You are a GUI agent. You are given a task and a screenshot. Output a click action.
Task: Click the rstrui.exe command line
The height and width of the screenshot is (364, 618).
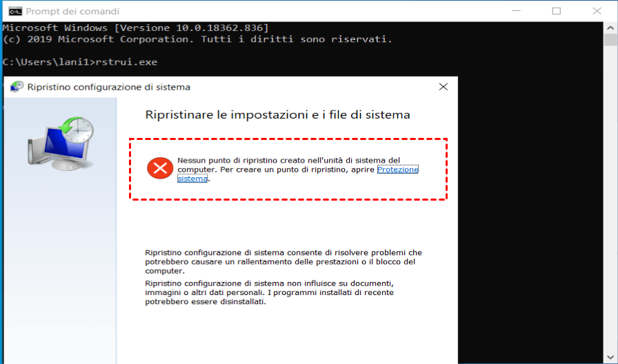[80, 62]
